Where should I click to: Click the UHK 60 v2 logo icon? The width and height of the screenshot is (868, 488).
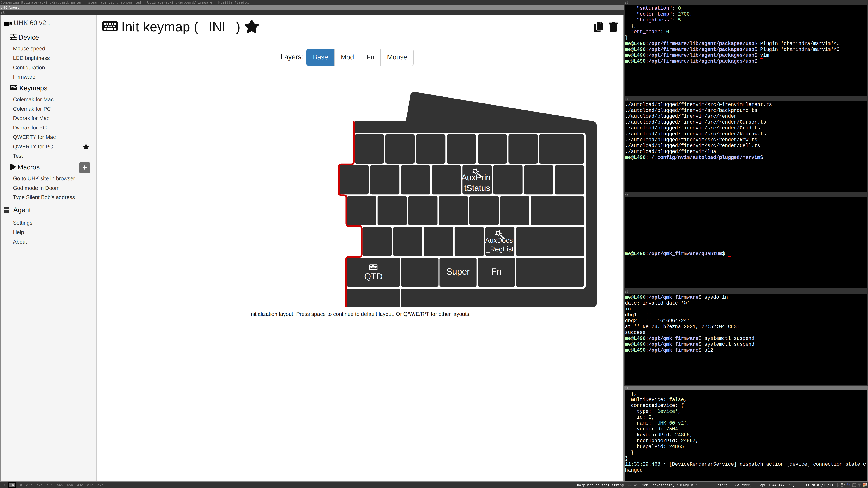coord(7,23)
